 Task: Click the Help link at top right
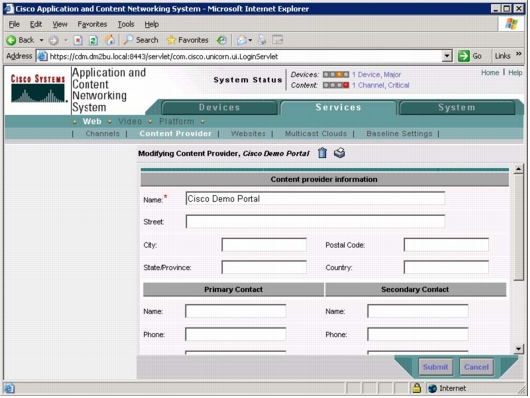click(515, 73)
